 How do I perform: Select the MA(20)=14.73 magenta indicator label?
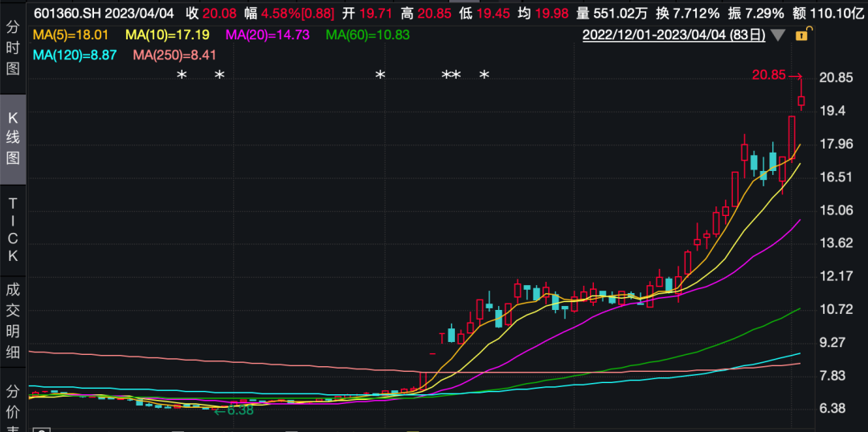point(268,35)
